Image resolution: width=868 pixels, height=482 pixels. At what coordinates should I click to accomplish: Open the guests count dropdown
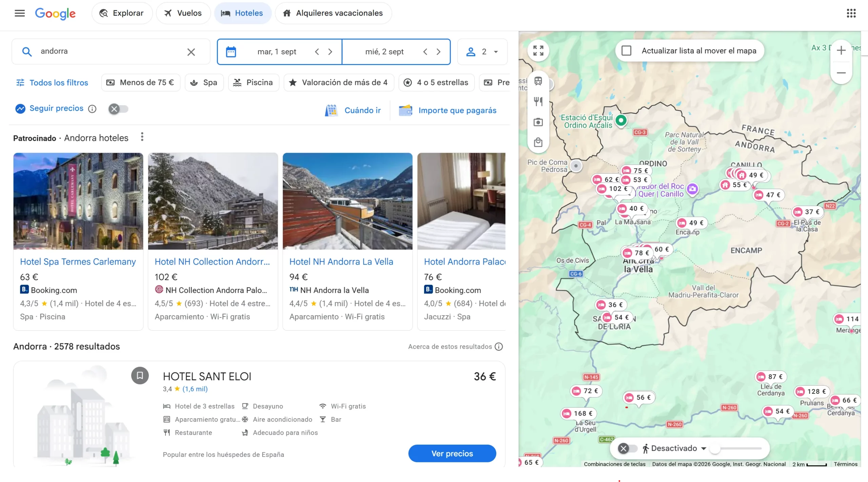[x=482, y=52]
